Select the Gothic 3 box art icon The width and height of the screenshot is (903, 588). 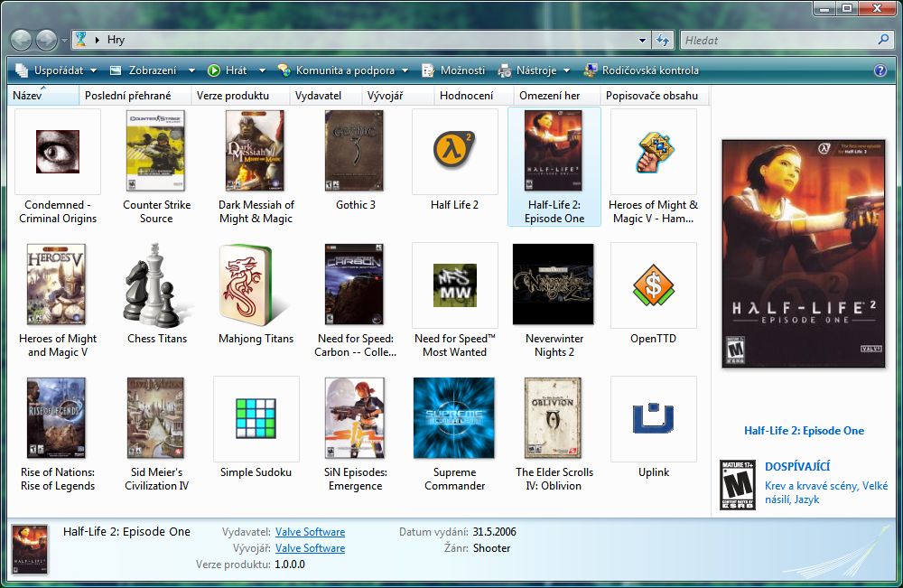coord(354,151)
